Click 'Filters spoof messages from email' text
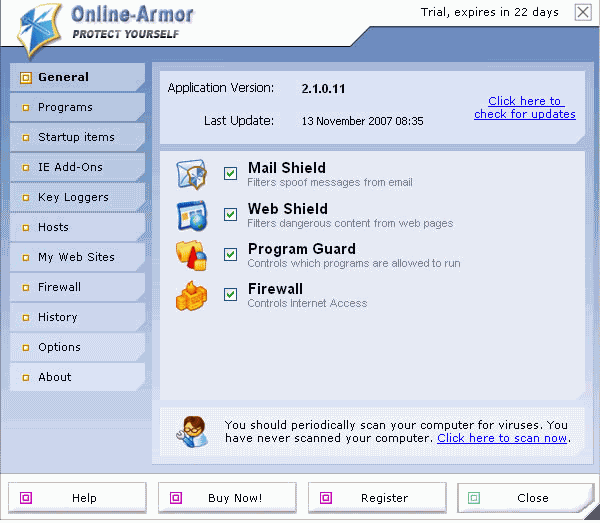Image resolution: width=600 pixels, height=523 pixels. [x=330, y=182]
